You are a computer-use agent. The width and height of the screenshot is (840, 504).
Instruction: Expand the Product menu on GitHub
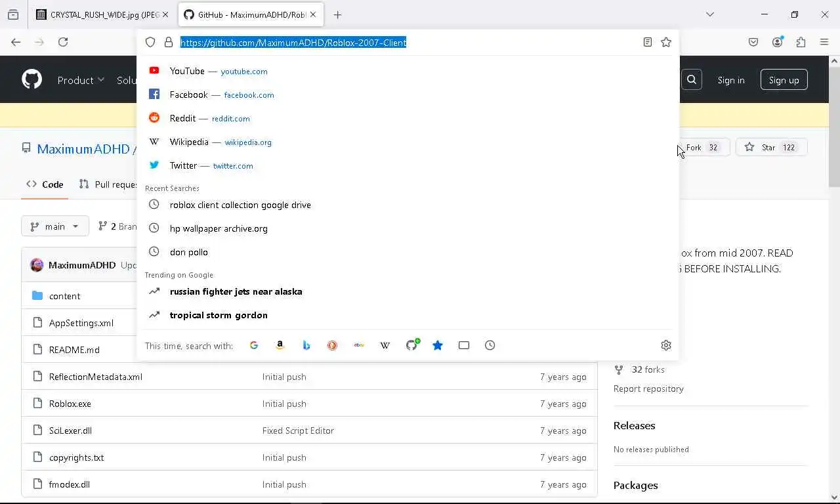pyautogui.click(x=81, y=80)
